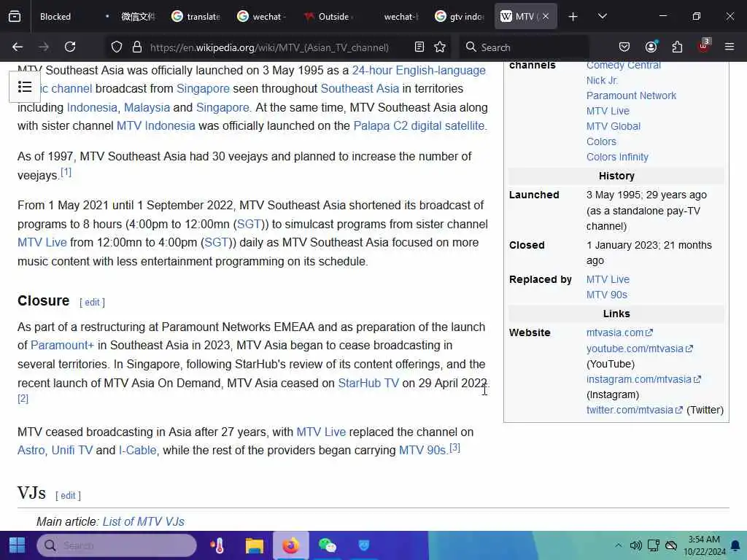Open Firefox account icon
This screenshot has width=747, height=560.
(651, 47)
